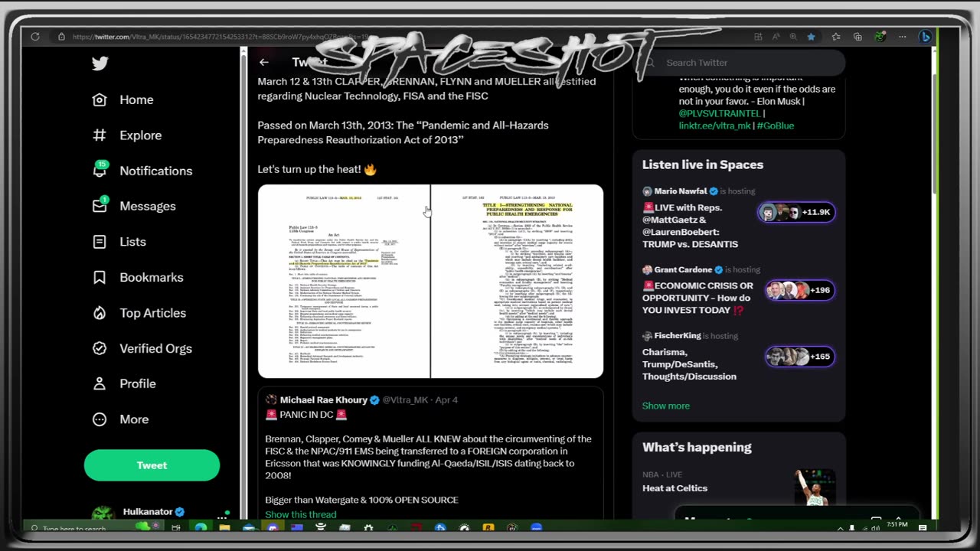The width and height of the screenshot is (980, 551).
Task: Click Show this thread link
Action: point(300,515)
